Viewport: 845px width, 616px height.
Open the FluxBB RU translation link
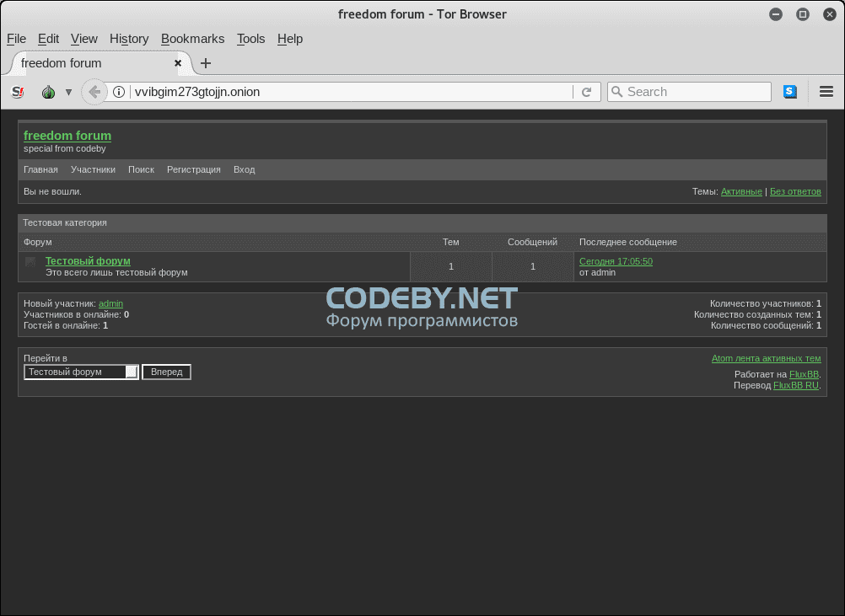(796, 386)
